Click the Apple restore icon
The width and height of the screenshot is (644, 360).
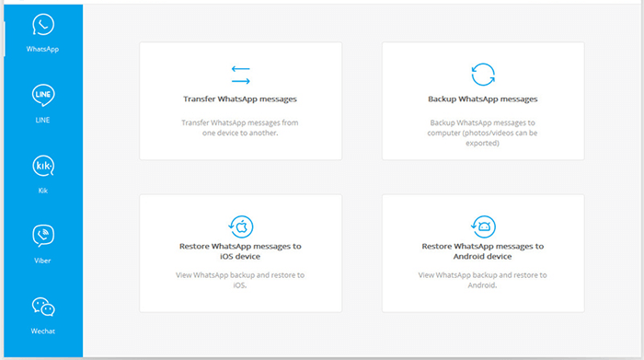pos(241,226)
